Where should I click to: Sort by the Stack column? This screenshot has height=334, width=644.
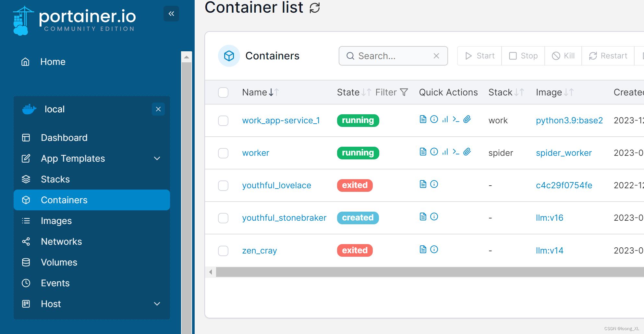click(x=506, y=93)
